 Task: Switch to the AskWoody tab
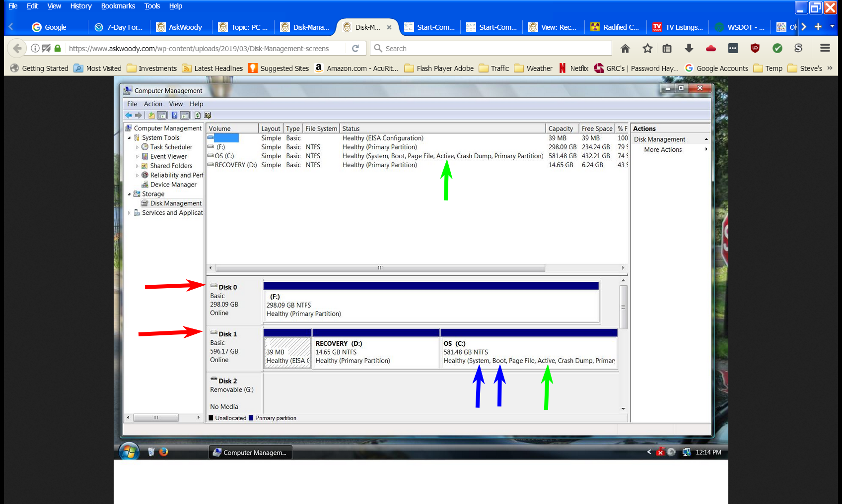180,27
